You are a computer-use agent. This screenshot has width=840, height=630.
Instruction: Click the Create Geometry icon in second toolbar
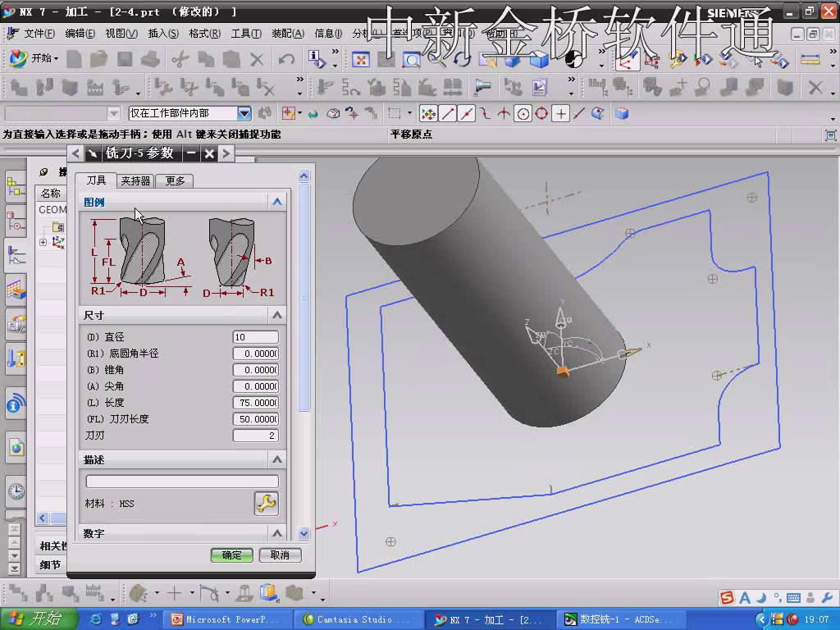(x=70, y=87)
